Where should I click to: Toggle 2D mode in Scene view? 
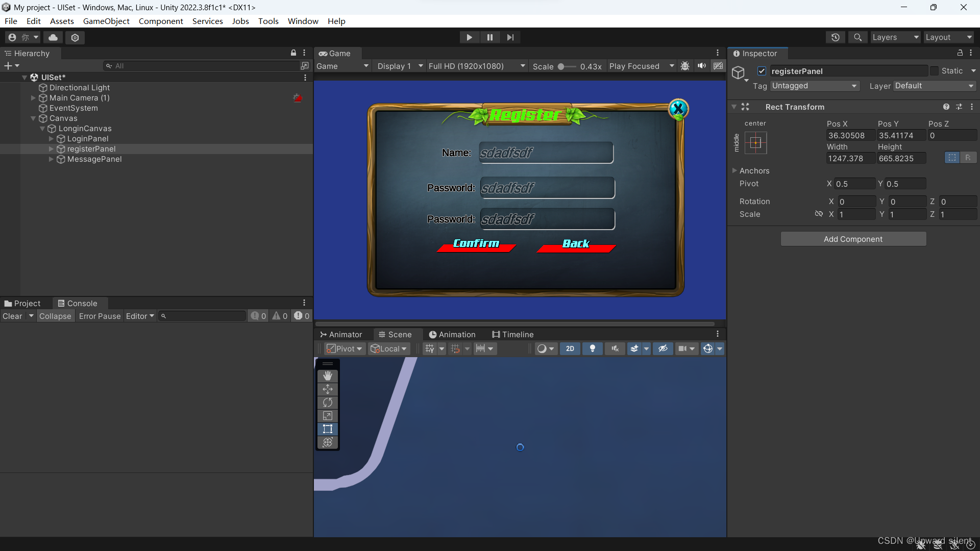tap(570, 348)
